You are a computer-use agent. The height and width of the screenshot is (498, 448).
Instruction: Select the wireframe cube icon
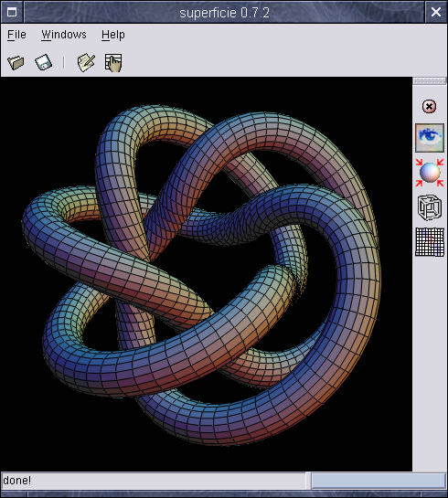point(430,207)
